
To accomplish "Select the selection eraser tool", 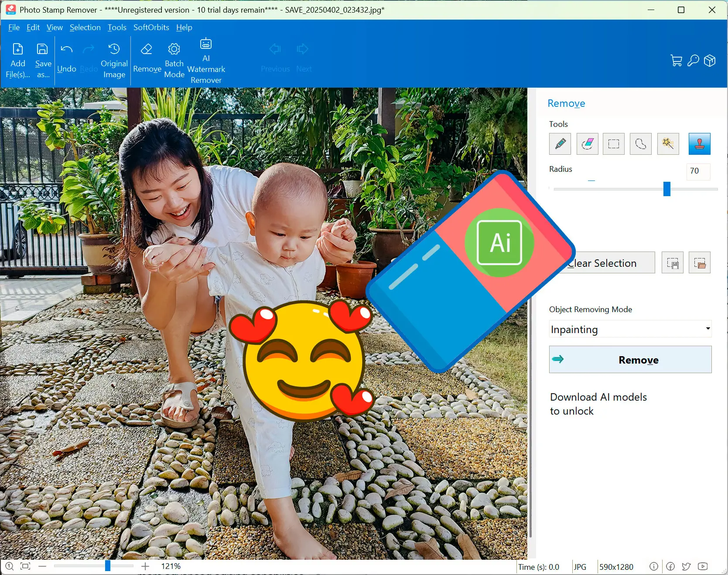I will tap(587, 144).
